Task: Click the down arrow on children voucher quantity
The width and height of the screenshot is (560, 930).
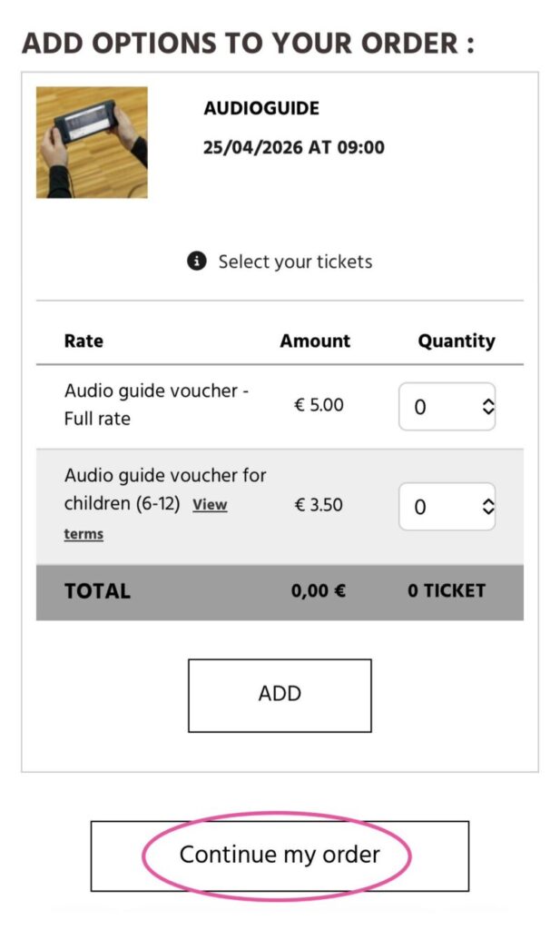Action: 487,511
